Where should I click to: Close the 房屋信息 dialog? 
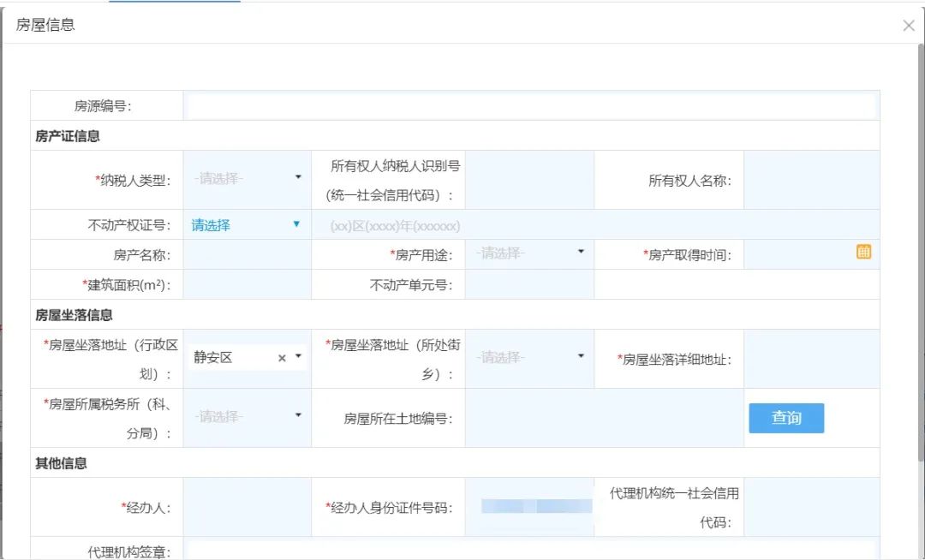[x=909, y=25]
